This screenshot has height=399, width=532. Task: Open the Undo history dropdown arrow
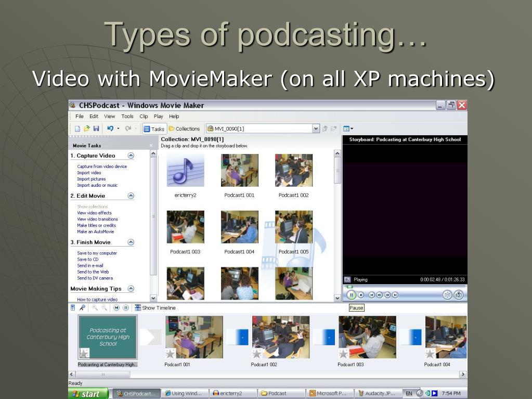[118, 128]
